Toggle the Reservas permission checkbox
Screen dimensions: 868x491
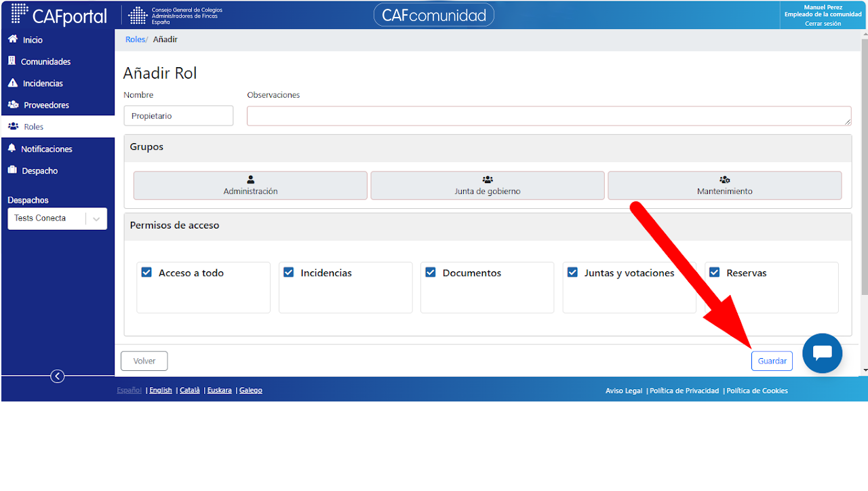pos(714,272)
